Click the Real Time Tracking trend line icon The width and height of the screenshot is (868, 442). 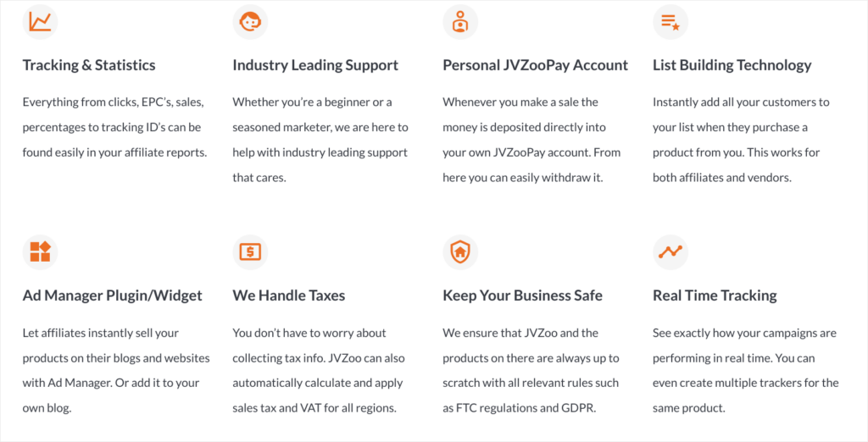point(670,251)
